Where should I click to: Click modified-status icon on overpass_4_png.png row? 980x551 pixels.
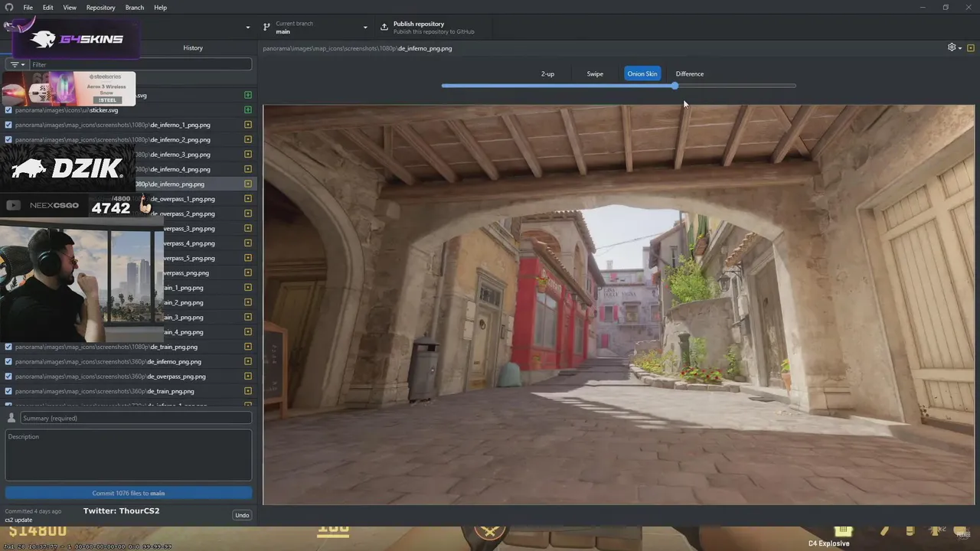pos(248,243)
